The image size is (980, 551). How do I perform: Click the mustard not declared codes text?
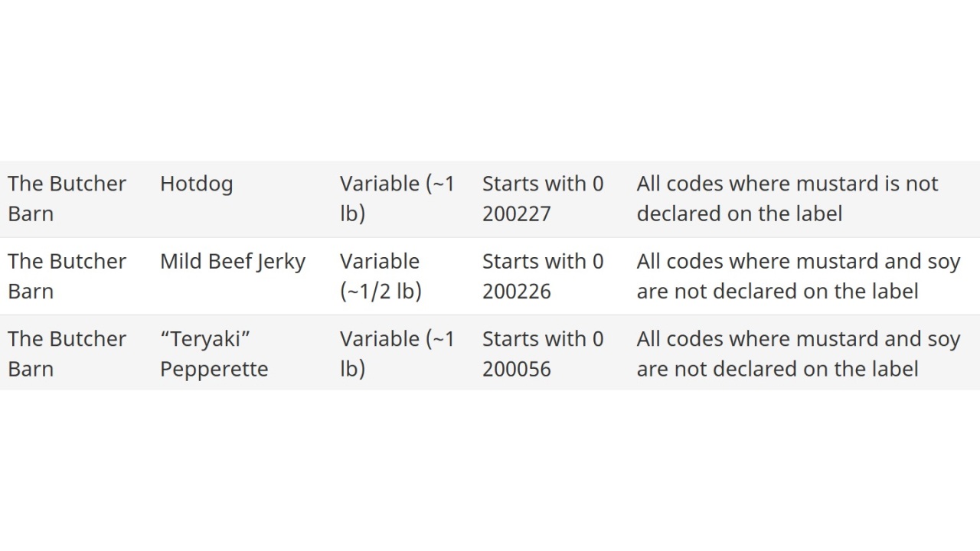tap(787, 199)
